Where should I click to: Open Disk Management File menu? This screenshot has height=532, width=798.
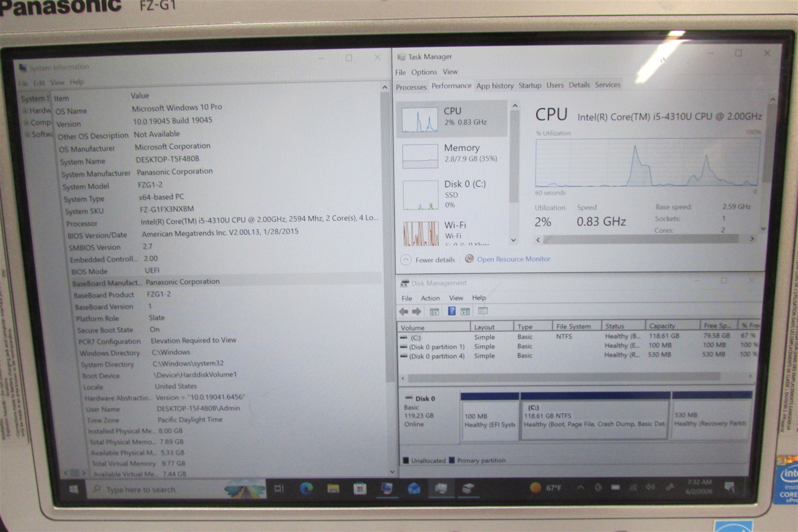(407, 298)
